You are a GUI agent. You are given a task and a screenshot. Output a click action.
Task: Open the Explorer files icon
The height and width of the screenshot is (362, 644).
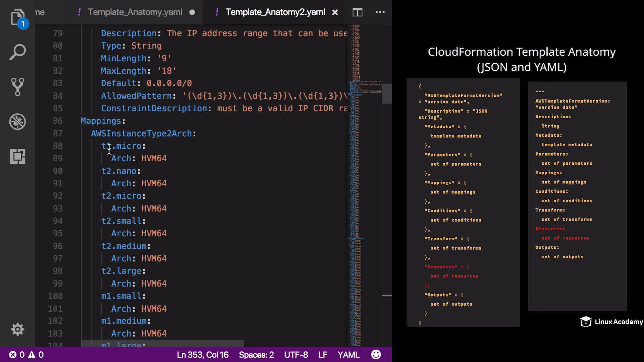click(x=17, y=17)
